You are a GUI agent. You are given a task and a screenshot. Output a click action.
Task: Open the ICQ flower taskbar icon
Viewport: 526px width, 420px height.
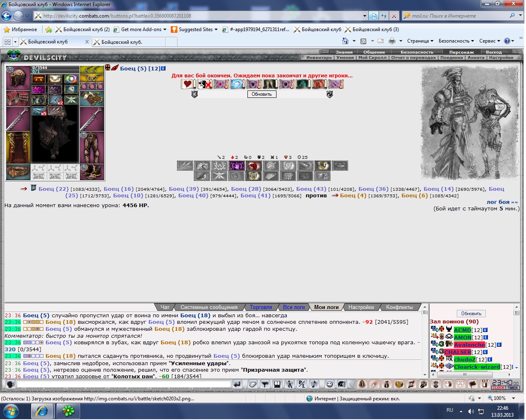[x=68, y=411]
